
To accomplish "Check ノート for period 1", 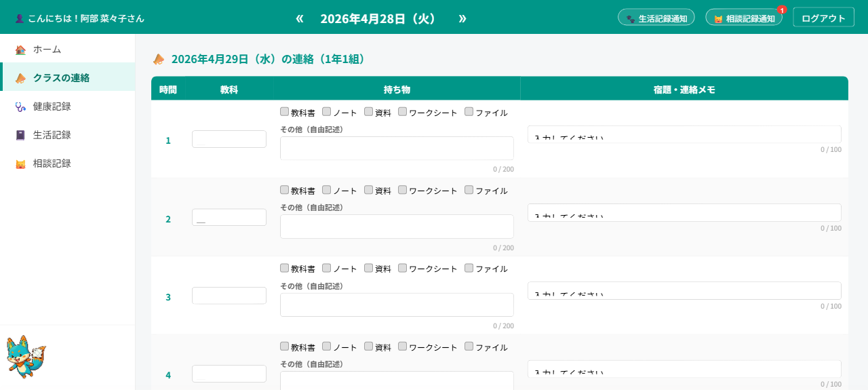I will pos(327,112).
